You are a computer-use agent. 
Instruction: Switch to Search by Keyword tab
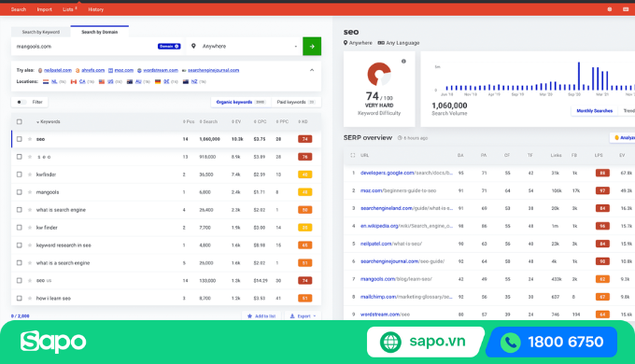[x=40, y=32]
